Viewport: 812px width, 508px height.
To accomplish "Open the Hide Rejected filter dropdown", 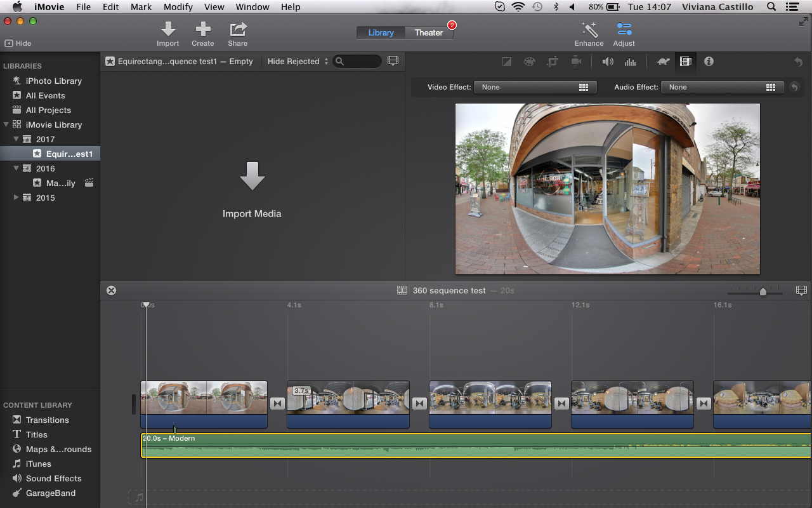I will click(298, 62).
